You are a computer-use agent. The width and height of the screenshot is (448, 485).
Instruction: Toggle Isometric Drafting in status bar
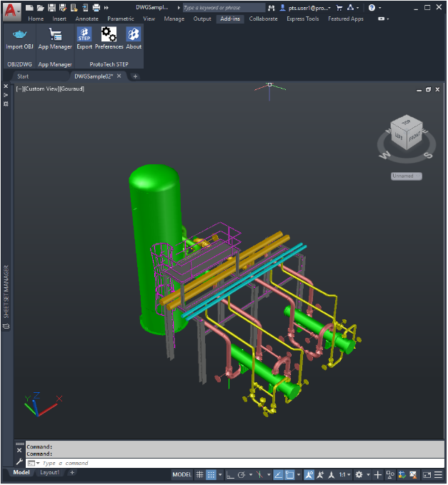(260, 475)
